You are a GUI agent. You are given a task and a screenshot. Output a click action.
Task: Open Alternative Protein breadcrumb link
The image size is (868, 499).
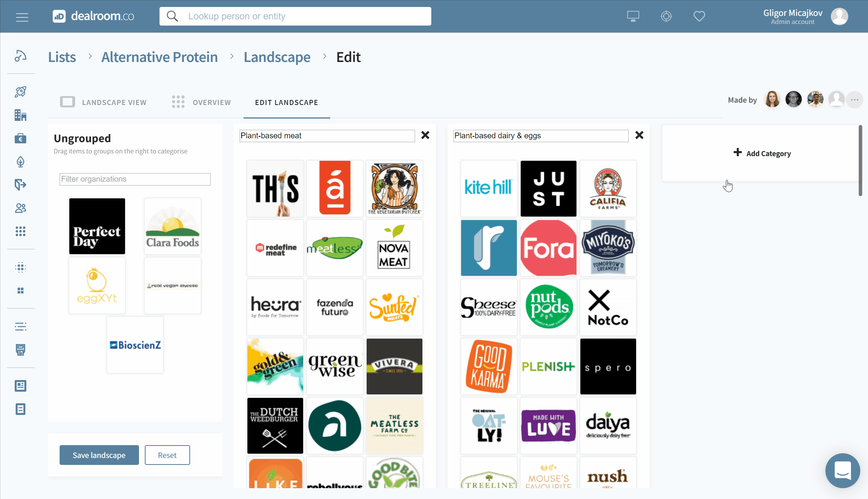click(160, 57)
